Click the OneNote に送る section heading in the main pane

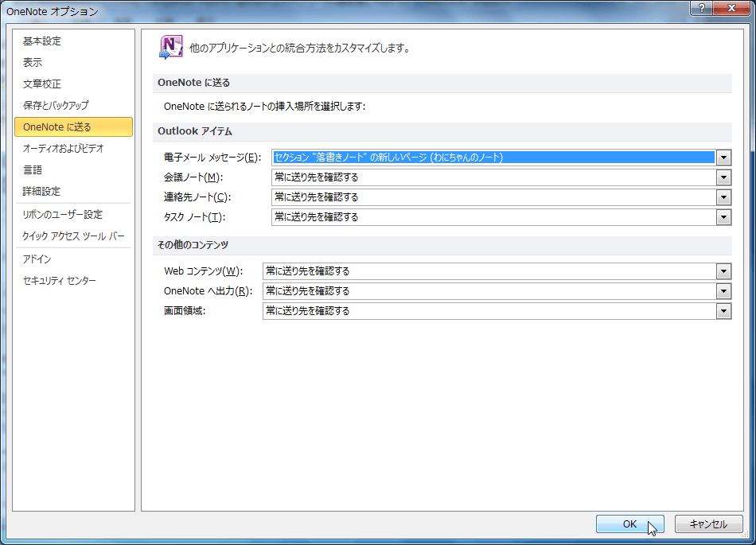coord(194,83)
